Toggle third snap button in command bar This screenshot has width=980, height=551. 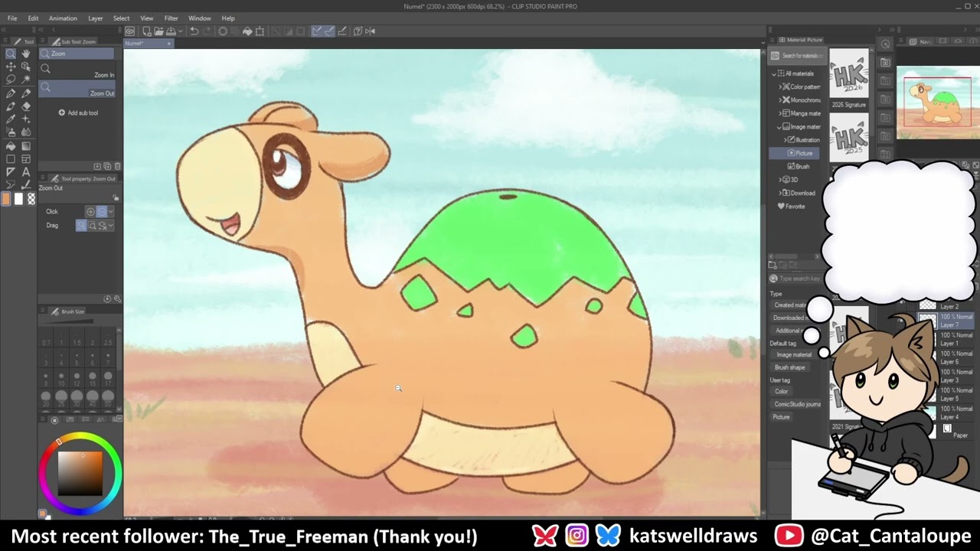point(342,31)
